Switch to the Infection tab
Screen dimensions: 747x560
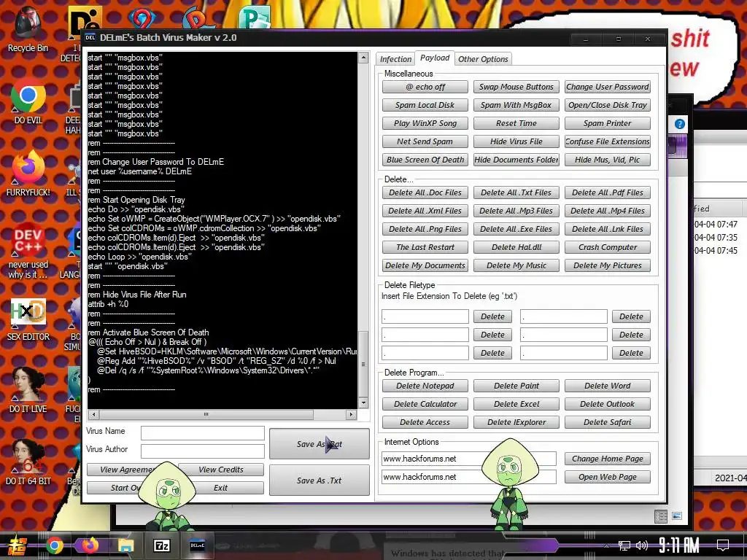click(395, 59)
